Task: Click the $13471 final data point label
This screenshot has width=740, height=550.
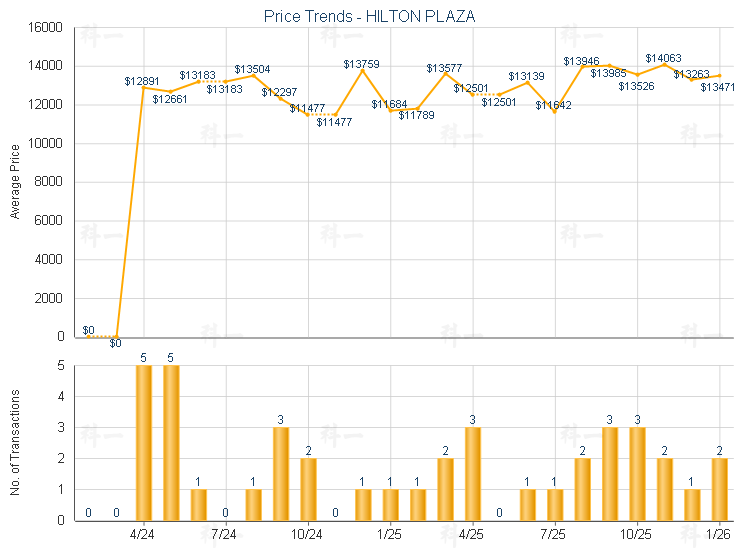Action: click(718, 88)
